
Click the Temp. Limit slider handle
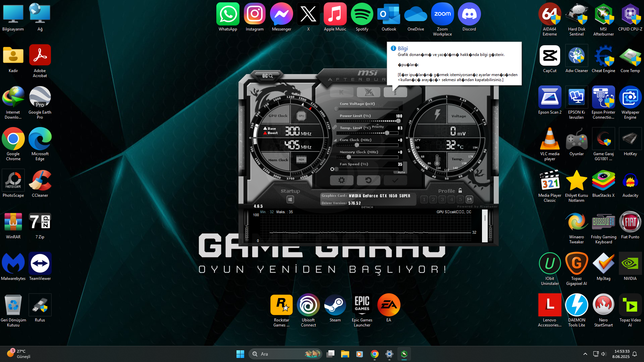(387, 133)
